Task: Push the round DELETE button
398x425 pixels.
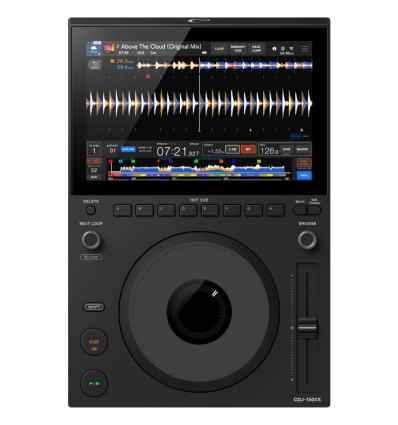Action: (91, 210)
